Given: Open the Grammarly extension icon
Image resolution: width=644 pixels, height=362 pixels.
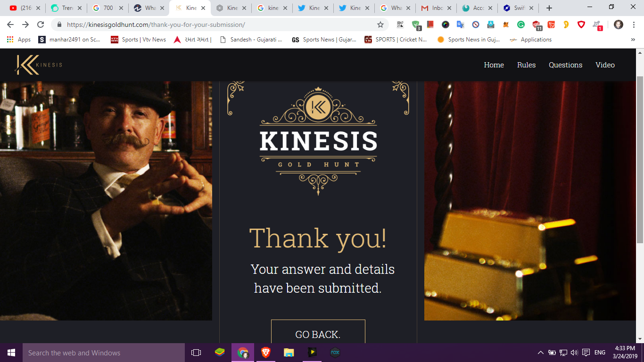Looking at the screenshot, I should coord(521,25).
